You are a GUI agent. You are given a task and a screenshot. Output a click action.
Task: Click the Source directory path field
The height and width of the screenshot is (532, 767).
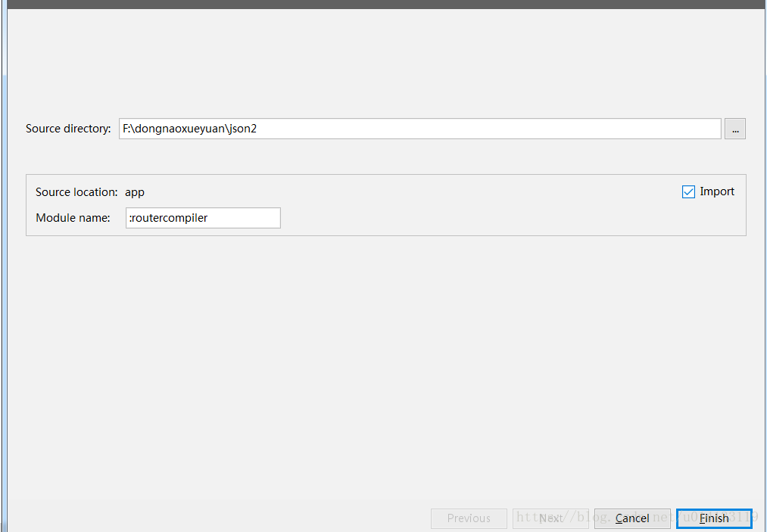[419, 129]
